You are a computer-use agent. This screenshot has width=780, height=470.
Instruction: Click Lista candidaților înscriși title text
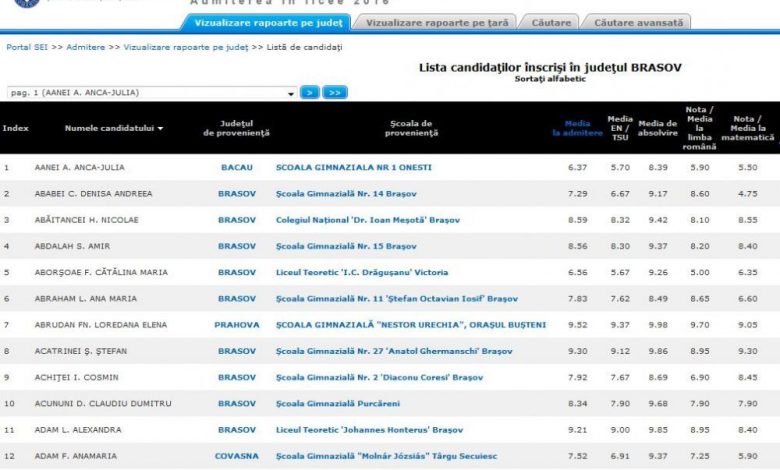[550, 68]
